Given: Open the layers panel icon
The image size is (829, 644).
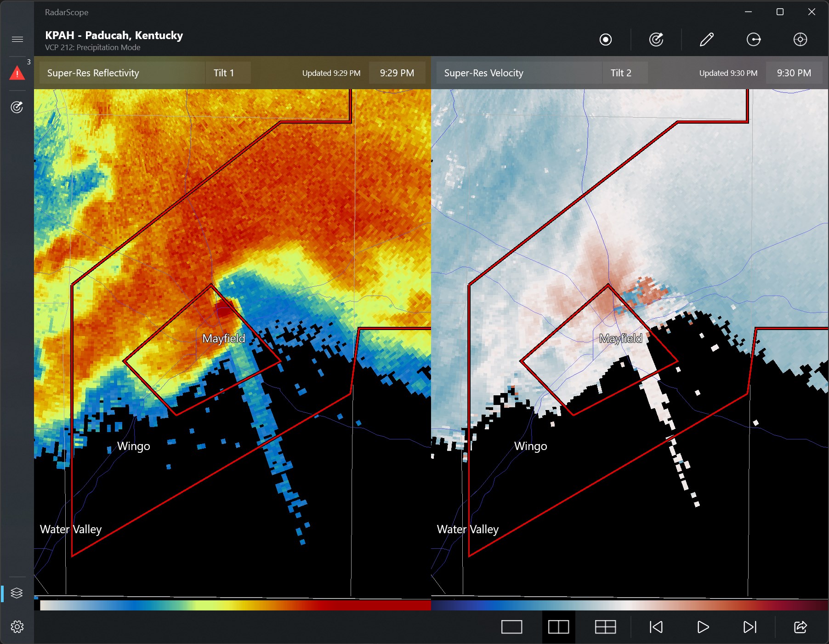Looking at the screenshot, I should coord(17,593).
